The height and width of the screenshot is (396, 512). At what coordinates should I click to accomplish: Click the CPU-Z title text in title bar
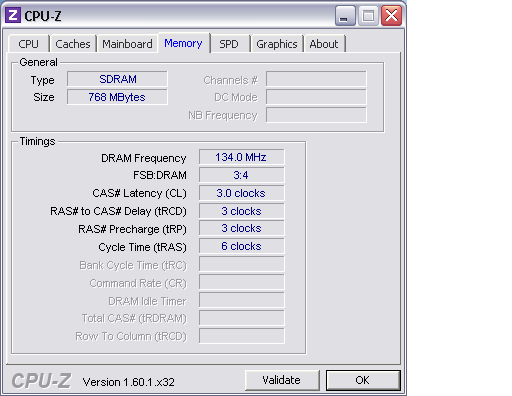[43, 16]
